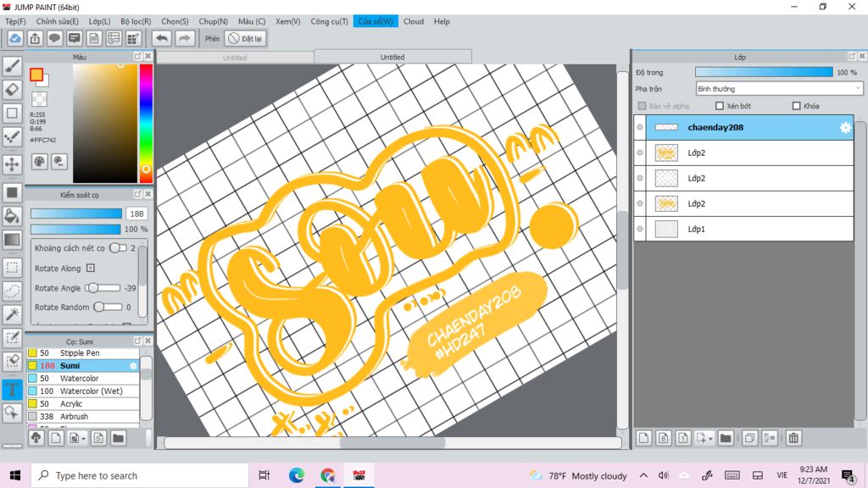Open the Chỉnh sửa(E) menu
This screenshot has width=868, height=488.
point(57,21)
